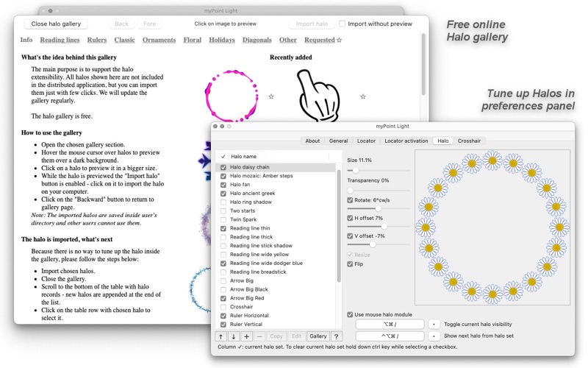Viewport: 588px width, 368px height.
Task: Uncheck Halo daisy chain checkbox
Action: (x=223, y=167)
